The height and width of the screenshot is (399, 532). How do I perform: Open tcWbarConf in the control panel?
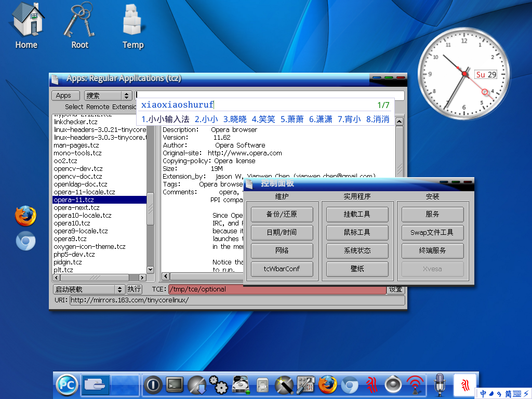pos(282,269)
